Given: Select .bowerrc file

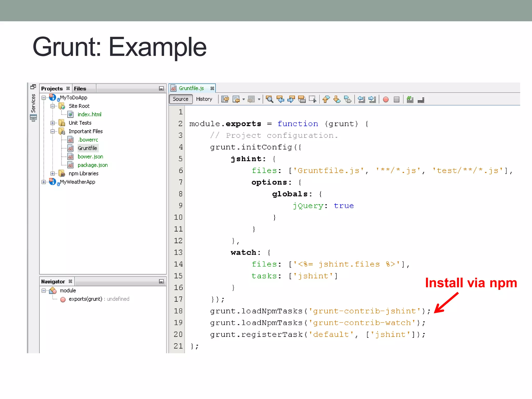Looking at the screenshot, I should (x=88, y=140).
